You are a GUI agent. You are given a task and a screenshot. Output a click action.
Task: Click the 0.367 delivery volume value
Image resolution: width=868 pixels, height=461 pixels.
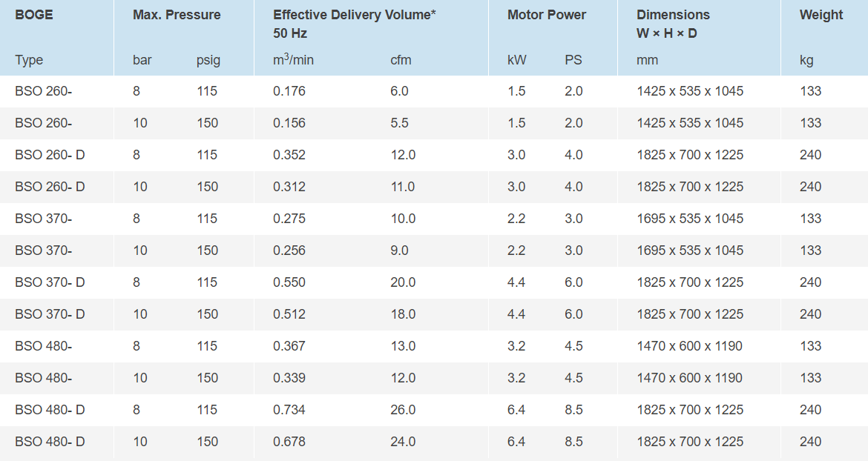pos(289,346)
